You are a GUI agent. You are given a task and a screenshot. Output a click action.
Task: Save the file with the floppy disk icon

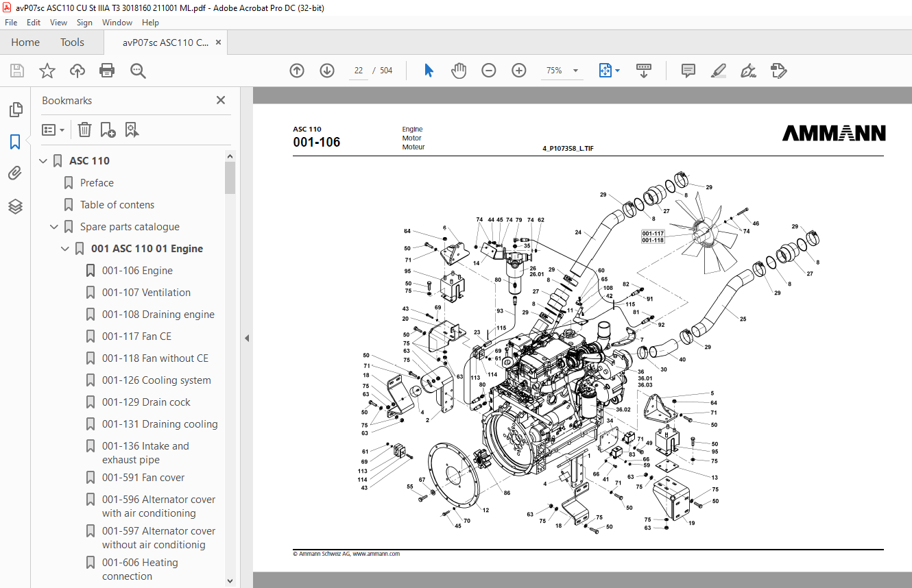pos(17,71)
